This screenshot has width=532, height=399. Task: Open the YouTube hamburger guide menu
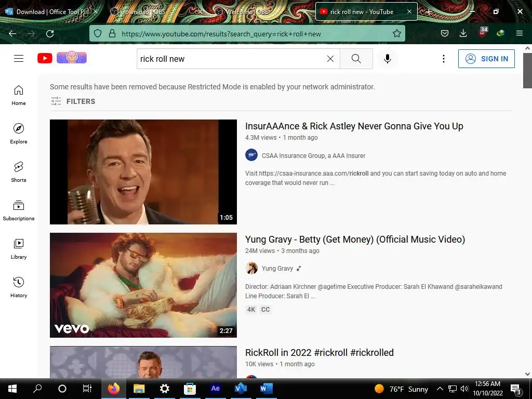(x=19, y=58)
